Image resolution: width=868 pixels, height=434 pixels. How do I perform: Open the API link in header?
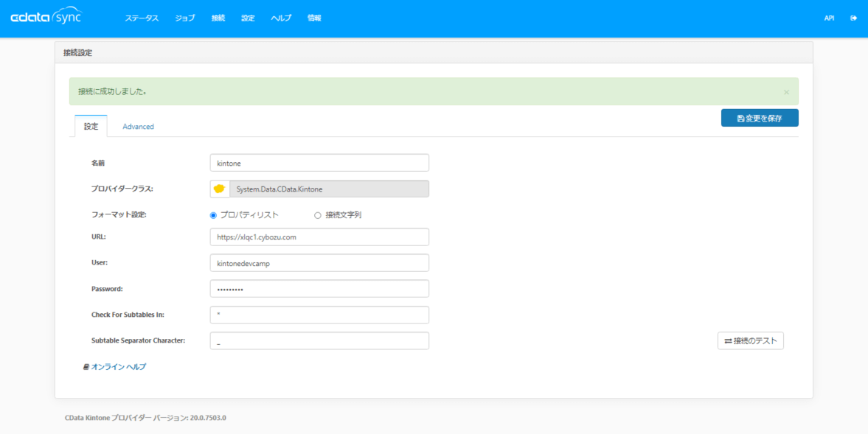[x=829, y=18]
